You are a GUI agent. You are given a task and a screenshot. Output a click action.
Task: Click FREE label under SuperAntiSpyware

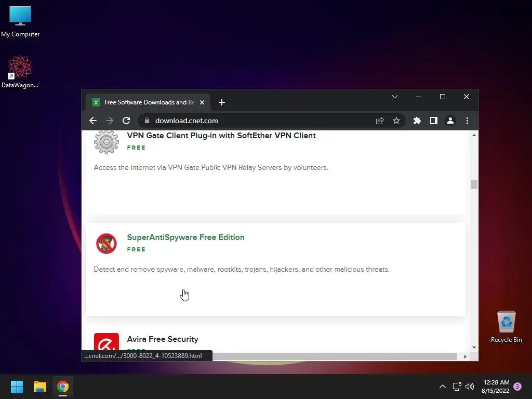[136, 249]
